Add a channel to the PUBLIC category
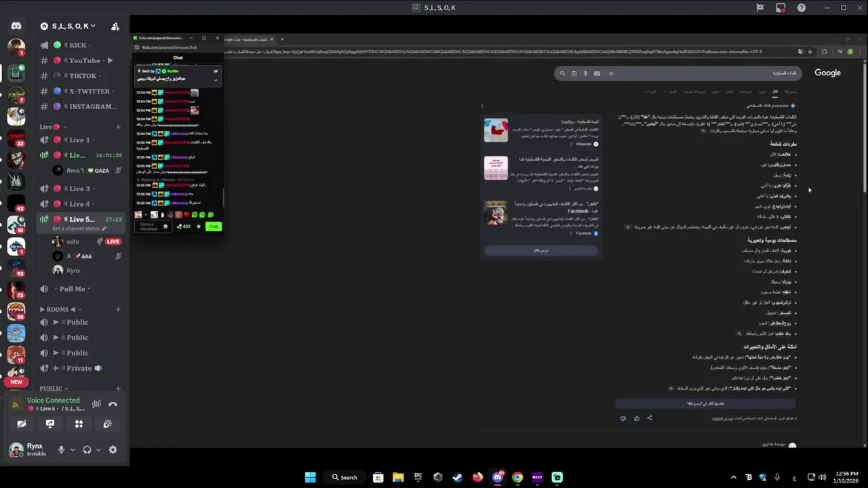Image resolution: width=868 pixels, height=488 pixels. (118, 388)
